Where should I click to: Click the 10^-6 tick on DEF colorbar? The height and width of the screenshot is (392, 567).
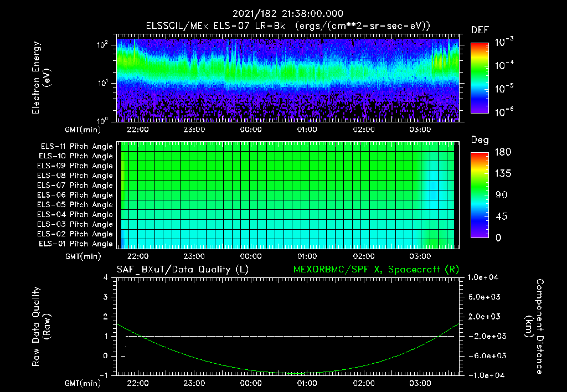pyautogui.click(x=504, y=112)
